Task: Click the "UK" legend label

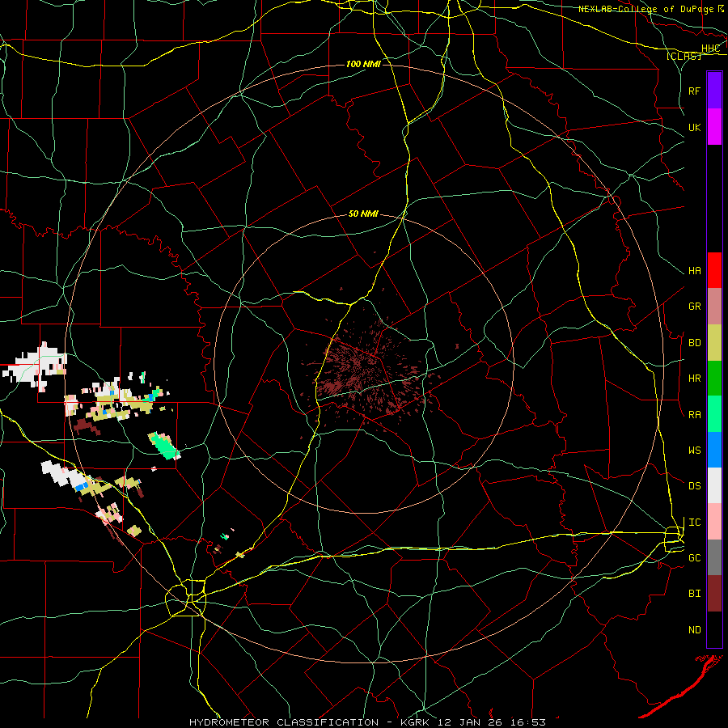Action: (x=694, y=127)
